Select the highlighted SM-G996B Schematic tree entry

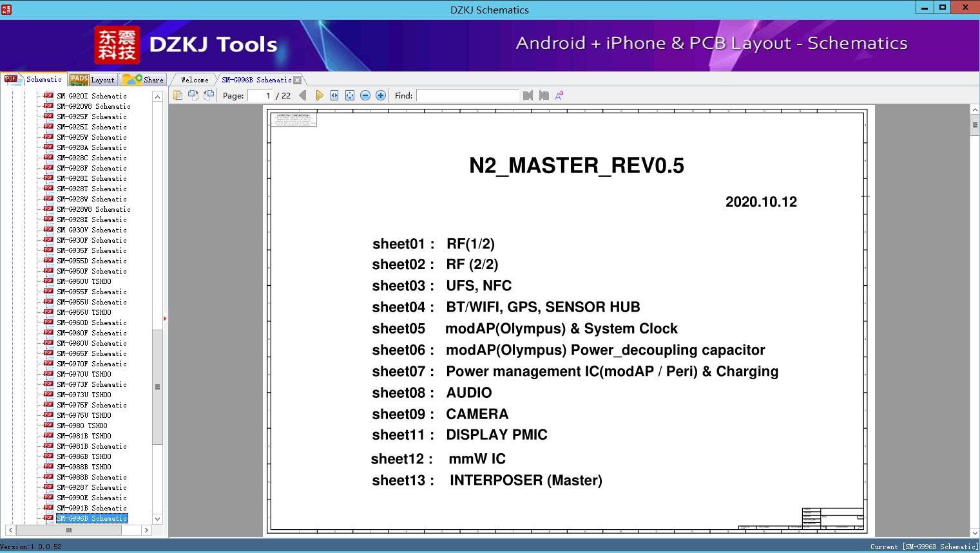[91, 518]
